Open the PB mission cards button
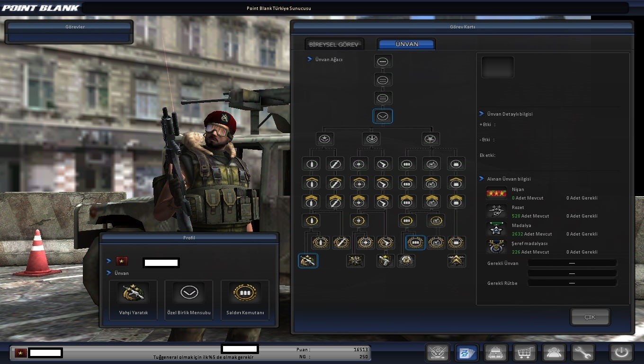This screenshot has height=364, width=644. (466, 353)
